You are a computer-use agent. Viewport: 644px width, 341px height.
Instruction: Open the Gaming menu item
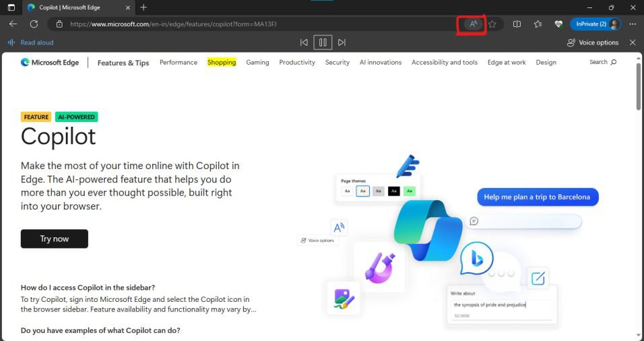click(x=257, y=63)
